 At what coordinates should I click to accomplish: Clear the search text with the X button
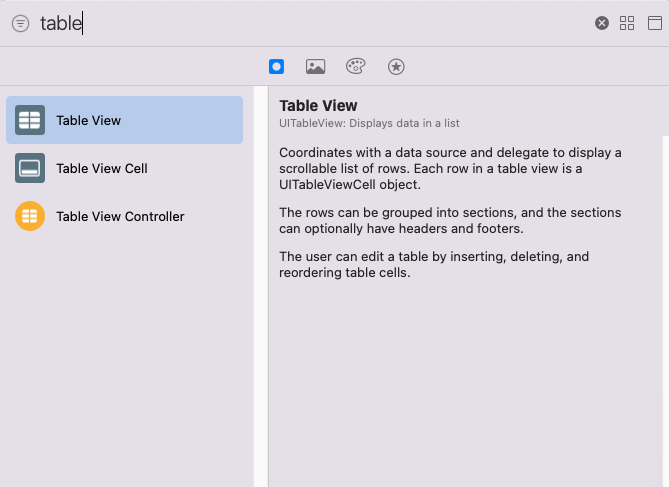pos(602,23)
